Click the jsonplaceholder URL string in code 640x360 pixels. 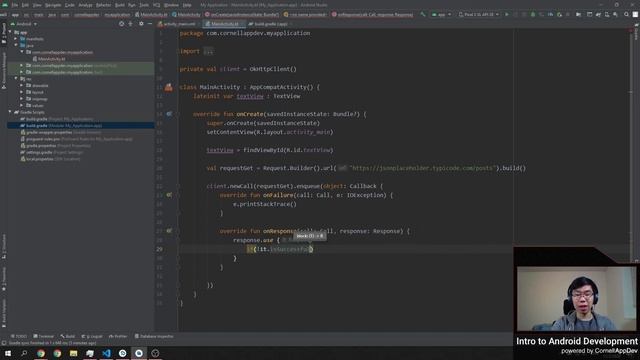coord(422,168)
